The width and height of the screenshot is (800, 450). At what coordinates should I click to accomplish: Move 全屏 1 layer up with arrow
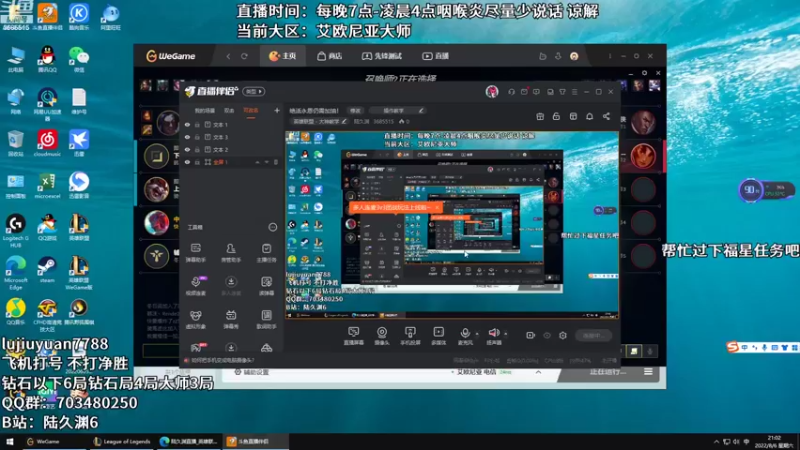click(258, 162)
